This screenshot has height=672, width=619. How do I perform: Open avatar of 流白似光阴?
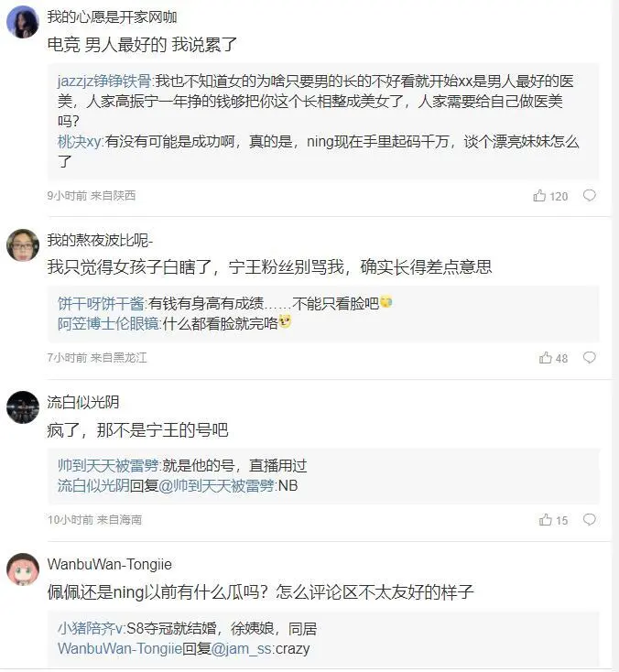[22, 407]
